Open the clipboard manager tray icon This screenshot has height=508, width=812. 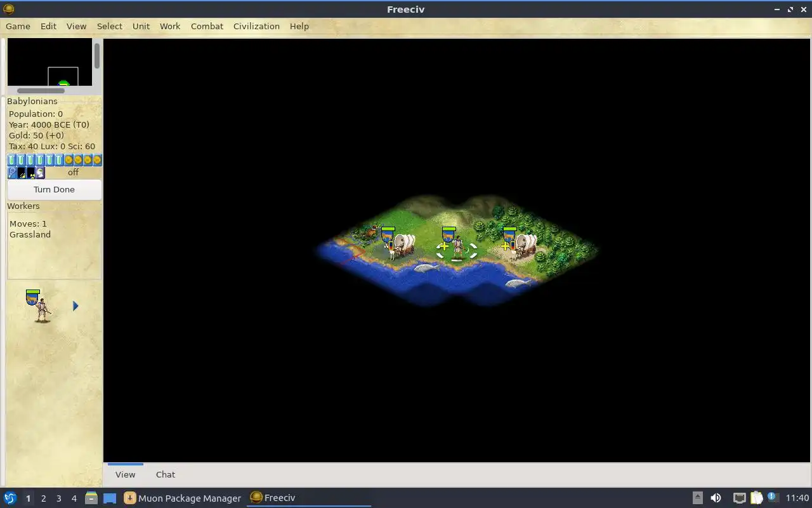(756, 498)
